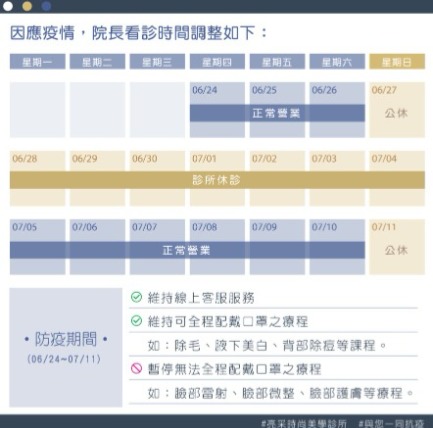Click the gold 診所休診 banner
Screen dimensions: 433x428
point(217,180)
